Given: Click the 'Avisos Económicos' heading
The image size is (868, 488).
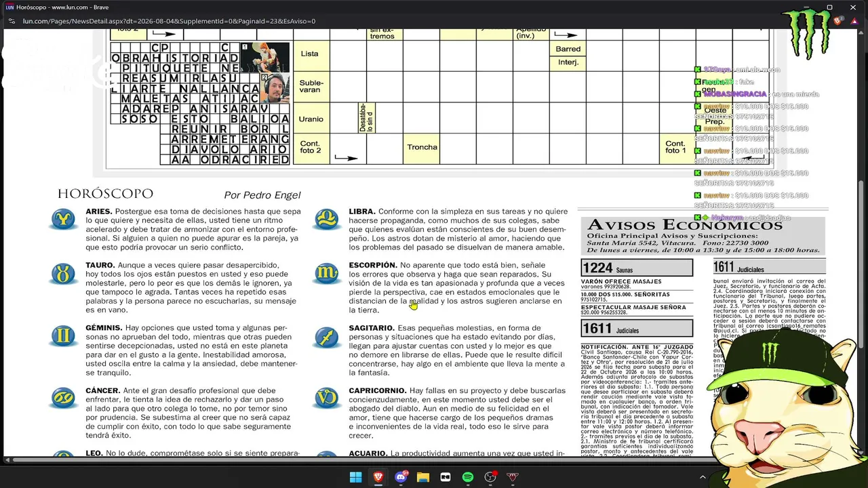Looking at the screenshot, I should coord(685,224).
